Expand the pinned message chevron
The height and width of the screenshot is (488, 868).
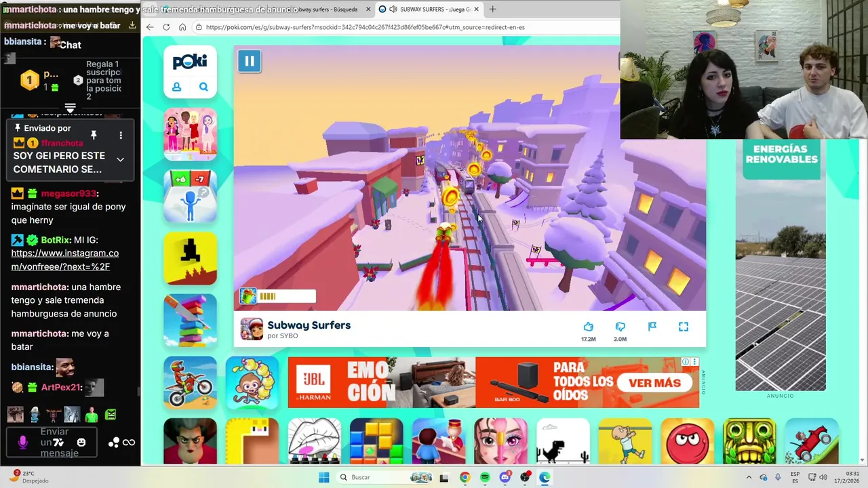(120, 159)
